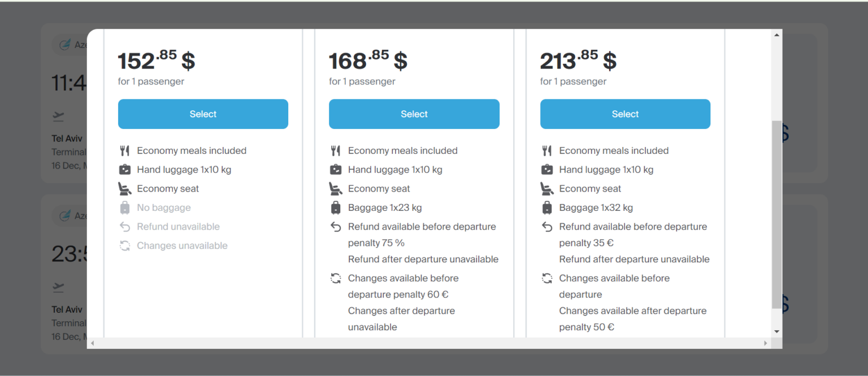Select the 152.85 $ fare
Screen dimensions: 868x376
coord(203,114)
